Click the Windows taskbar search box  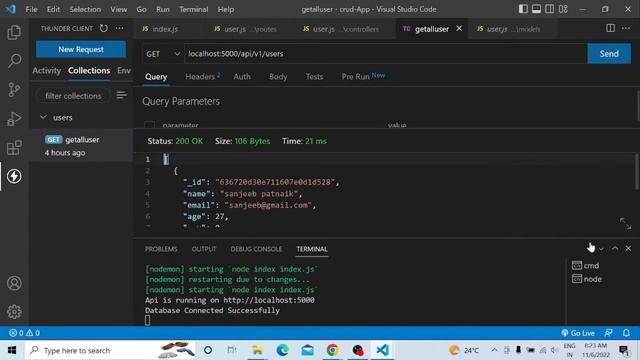110,350
